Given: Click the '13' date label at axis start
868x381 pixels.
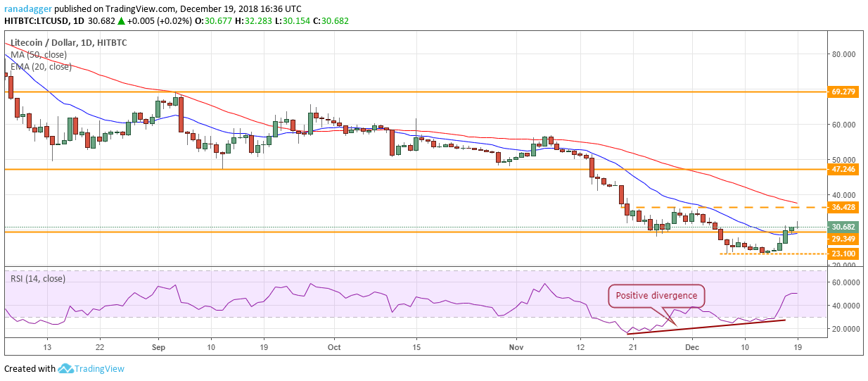Looking at the screenshot, I should 46,347.
